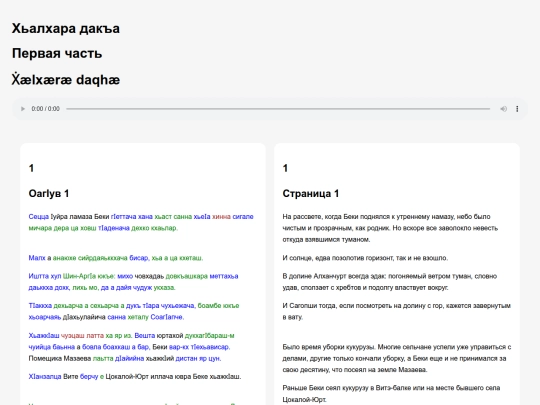Click the blue word "сигале"

click(x=243, y=217)
